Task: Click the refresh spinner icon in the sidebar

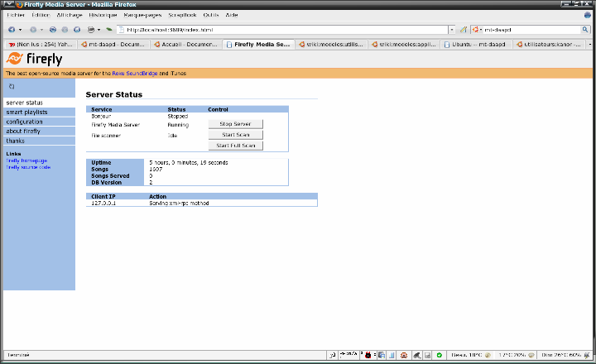Action: (x=12, y=87)
